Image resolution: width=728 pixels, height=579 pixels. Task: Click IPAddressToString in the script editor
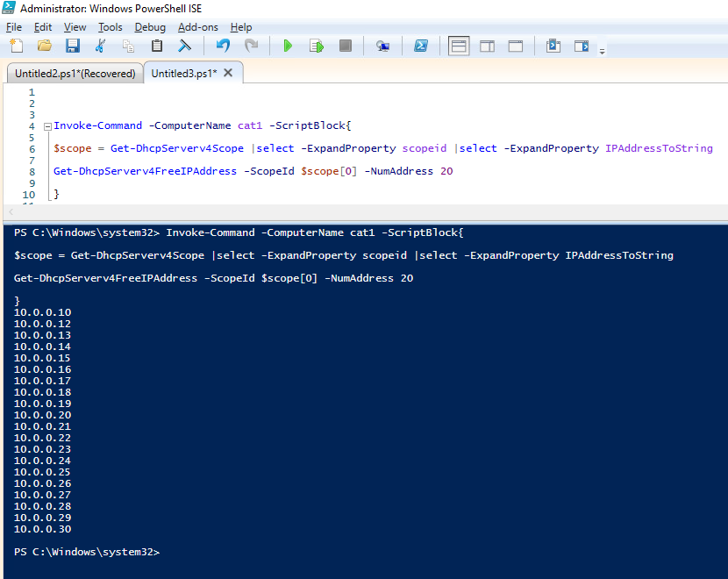[x=659, y=148]
